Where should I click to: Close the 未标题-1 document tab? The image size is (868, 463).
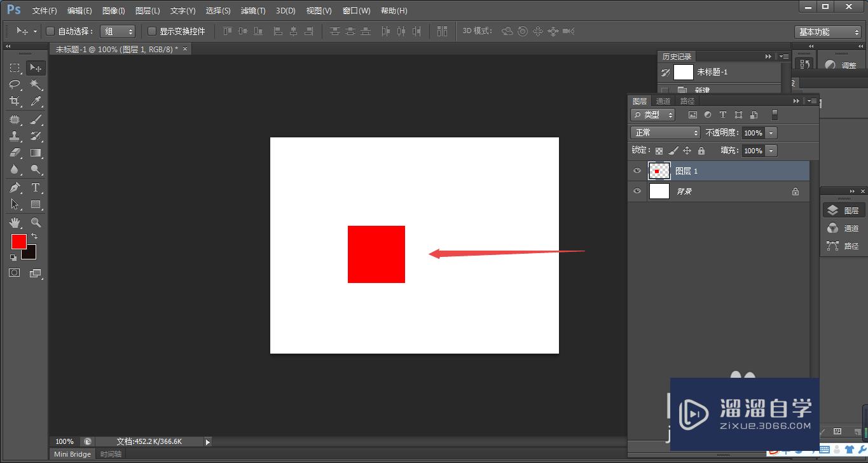pos(185,49)
